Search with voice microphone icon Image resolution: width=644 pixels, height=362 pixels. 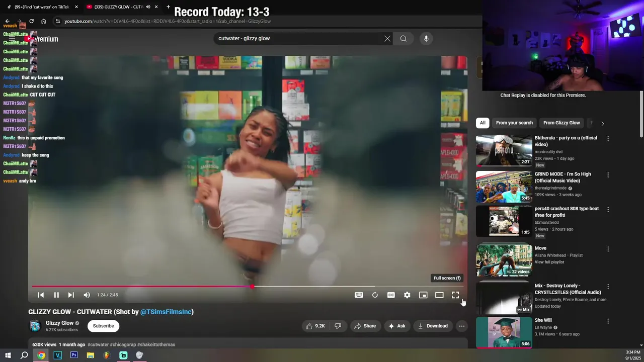[426, 39]
